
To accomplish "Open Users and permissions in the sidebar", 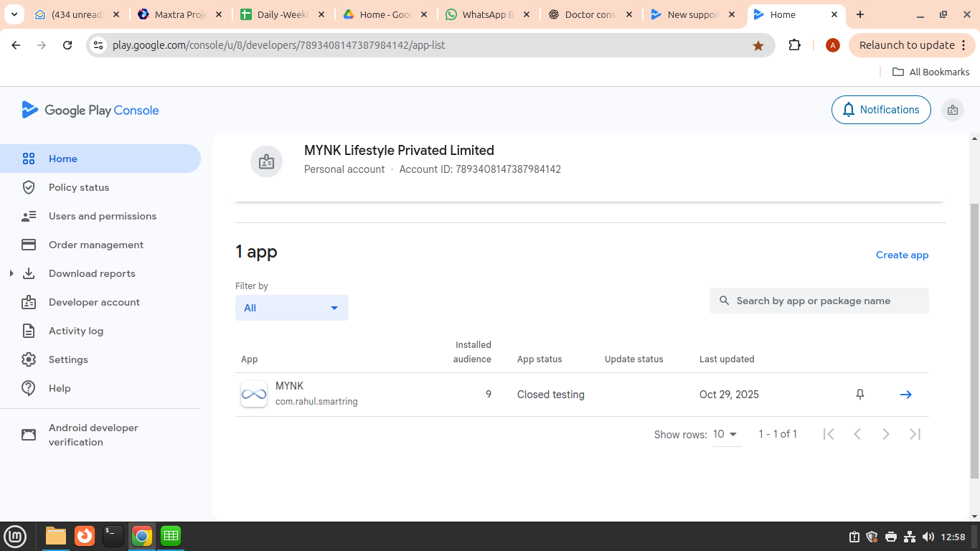I will (103, 216).
